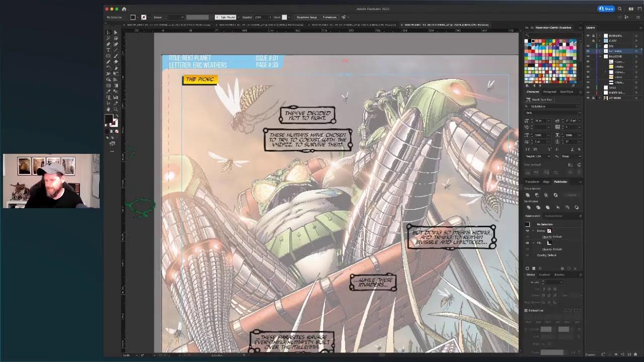Click the font size input field

539,121
